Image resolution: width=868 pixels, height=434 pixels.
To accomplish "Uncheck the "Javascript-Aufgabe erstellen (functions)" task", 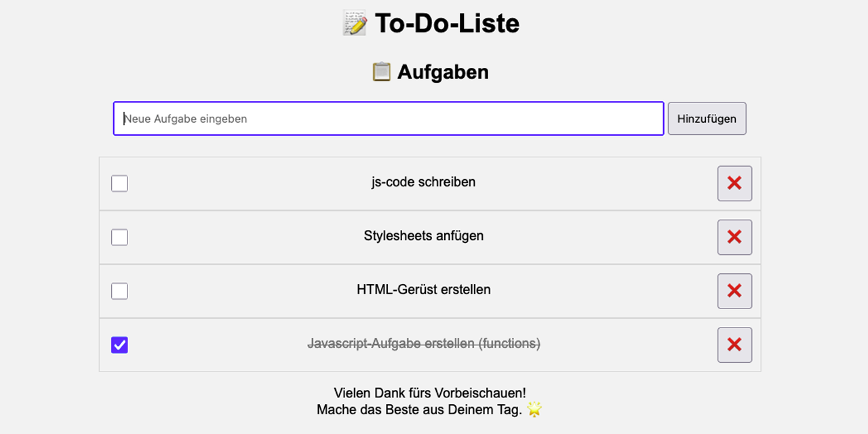I will click(x=119, y=344).
